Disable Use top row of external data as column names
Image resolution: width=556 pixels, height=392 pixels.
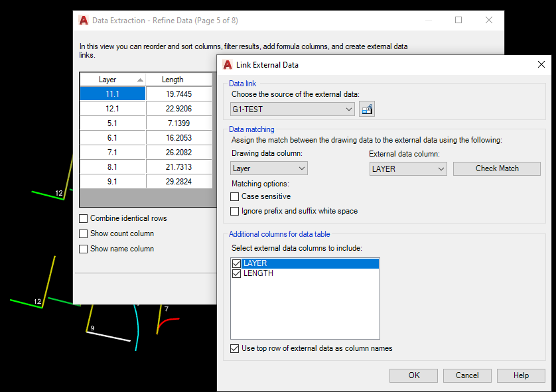235,348
